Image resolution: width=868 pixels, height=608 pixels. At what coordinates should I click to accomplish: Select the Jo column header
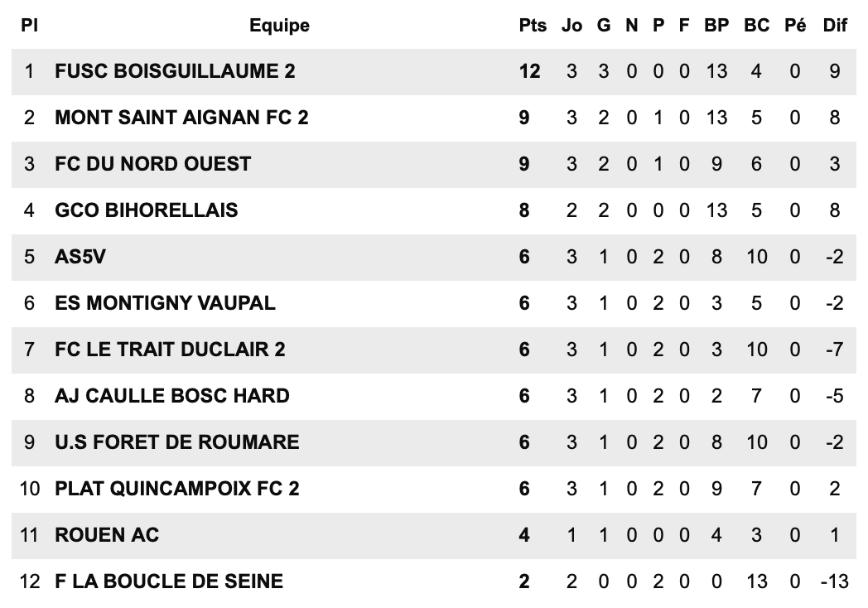571,26
